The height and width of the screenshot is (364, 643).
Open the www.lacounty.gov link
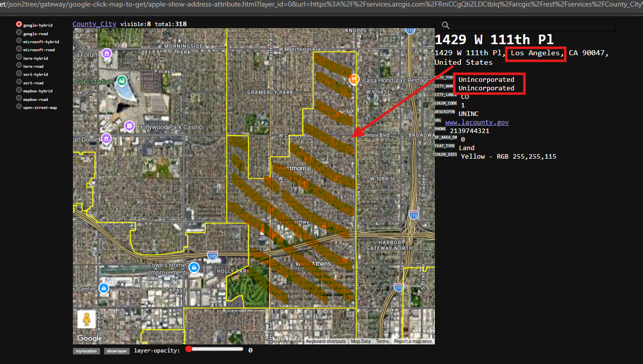pos(477,122)
